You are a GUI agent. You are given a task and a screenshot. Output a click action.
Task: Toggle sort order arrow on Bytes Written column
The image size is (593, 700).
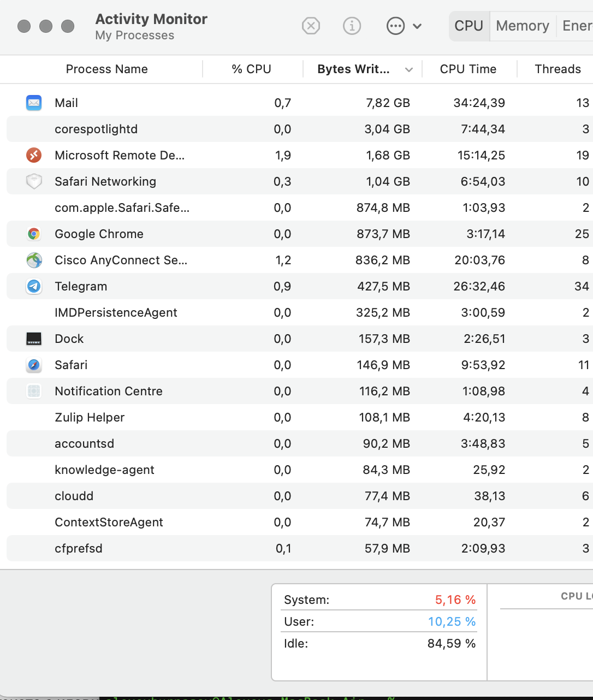click(x=409, y=69)
